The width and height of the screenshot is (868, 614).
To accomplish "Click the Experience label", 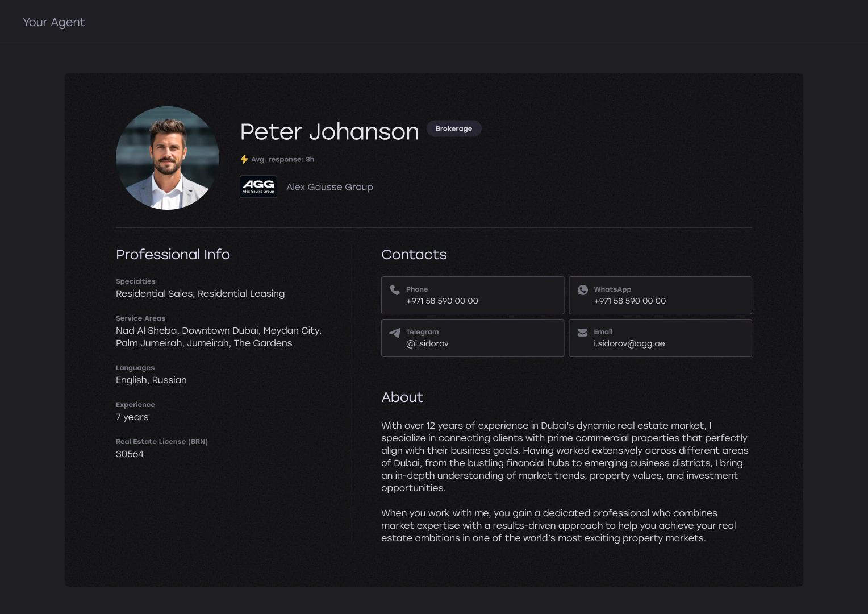I will [135, 405].
